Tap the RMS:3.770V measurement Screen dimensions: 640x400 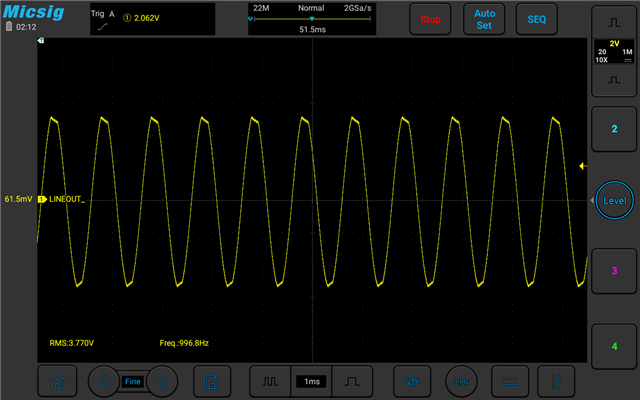pos(71,343)
